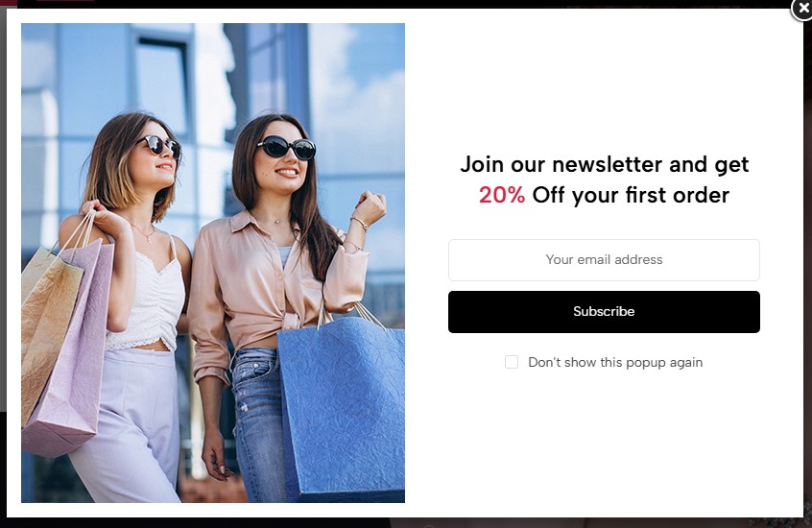
Task: Click sunglasses on woman in pink shirt
Action: (x=286, y=148)
